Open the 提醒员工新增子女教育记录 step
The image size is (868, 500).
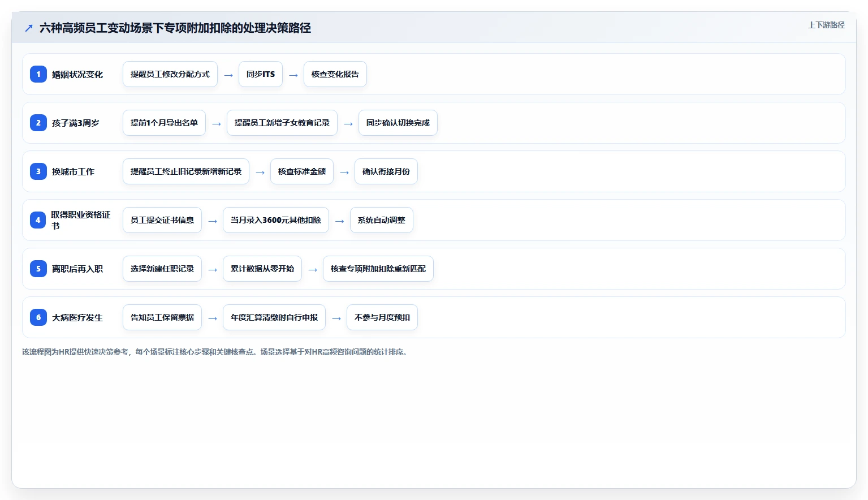(282, 123)
